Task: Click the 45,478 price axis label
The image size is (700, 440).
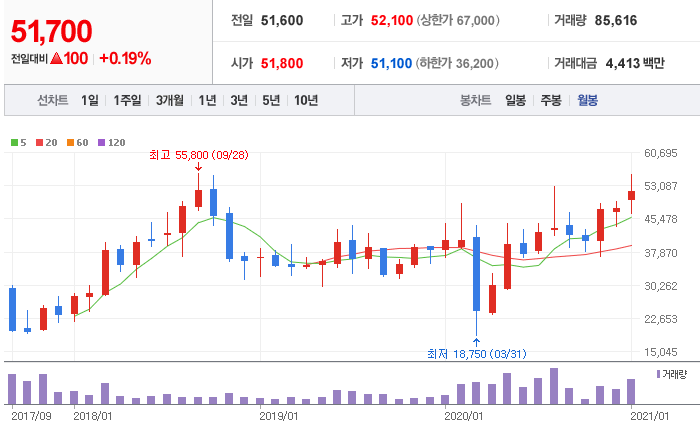Action: pos(661,219)
